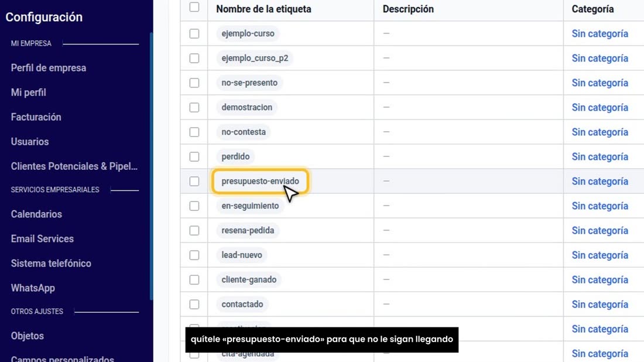Click the Descripción column header
Viewport: 644px width, 362px height.
(x=408, y=9)
